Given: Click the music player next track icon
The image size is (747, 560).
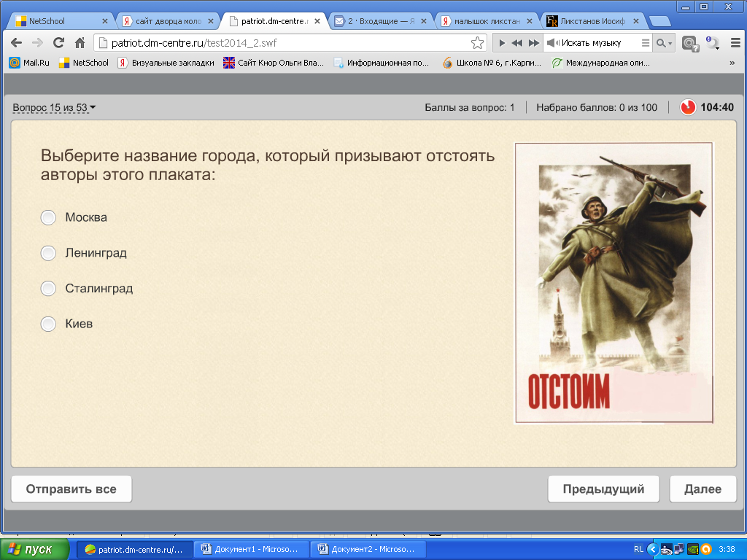Looking at the screenshot, I should pyautogui.click(x=534, y=43).
